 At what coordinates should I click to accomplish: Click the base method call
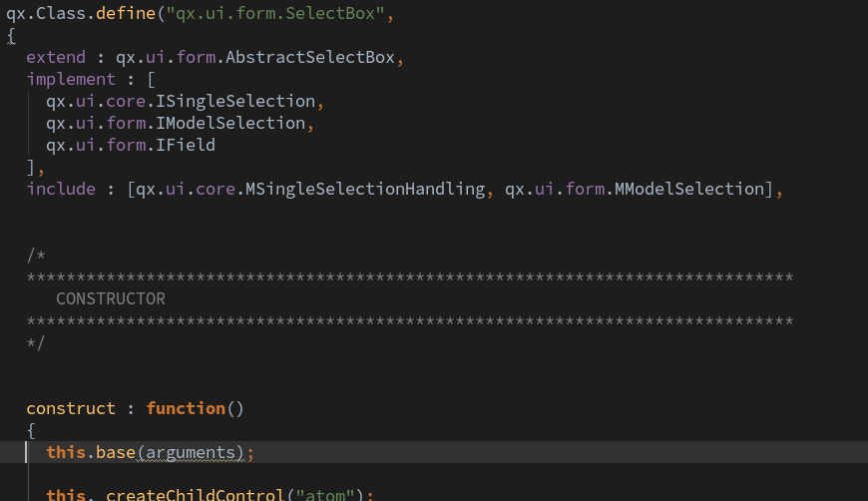click(116, 452)
